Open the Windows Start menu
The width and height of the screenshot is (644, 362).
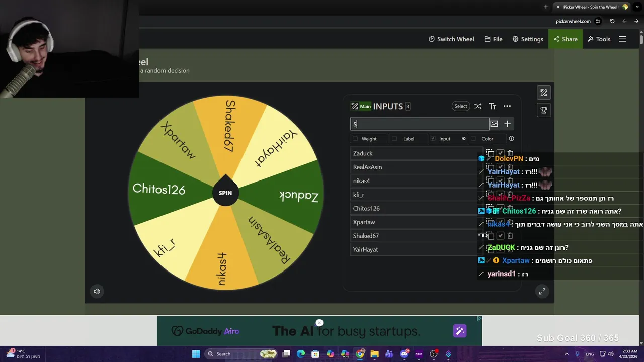[x=196, y=354]
